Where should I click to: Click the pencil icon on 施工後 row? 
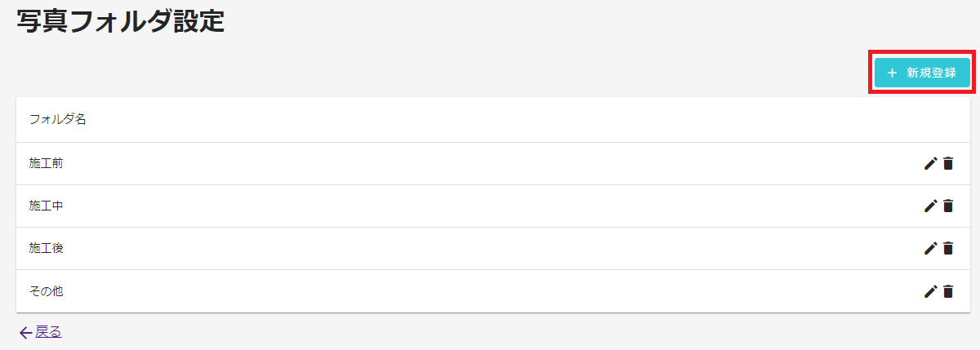[x=930, y=248]
